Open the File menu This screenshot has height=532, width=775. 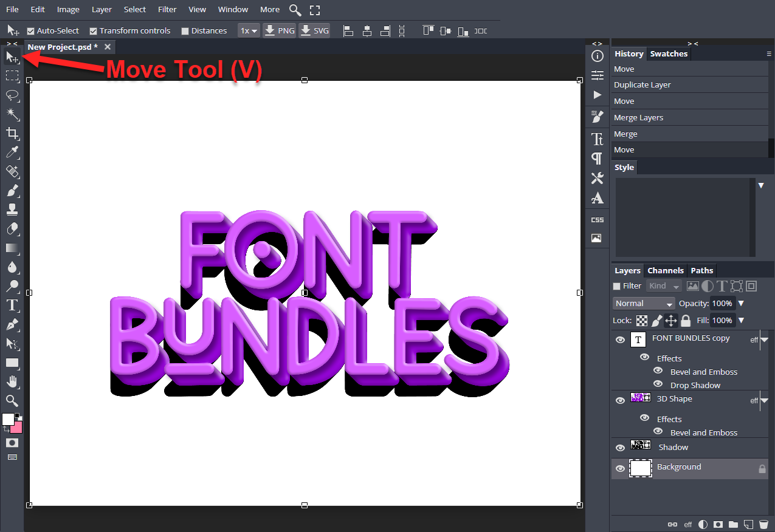pos(12,9)
